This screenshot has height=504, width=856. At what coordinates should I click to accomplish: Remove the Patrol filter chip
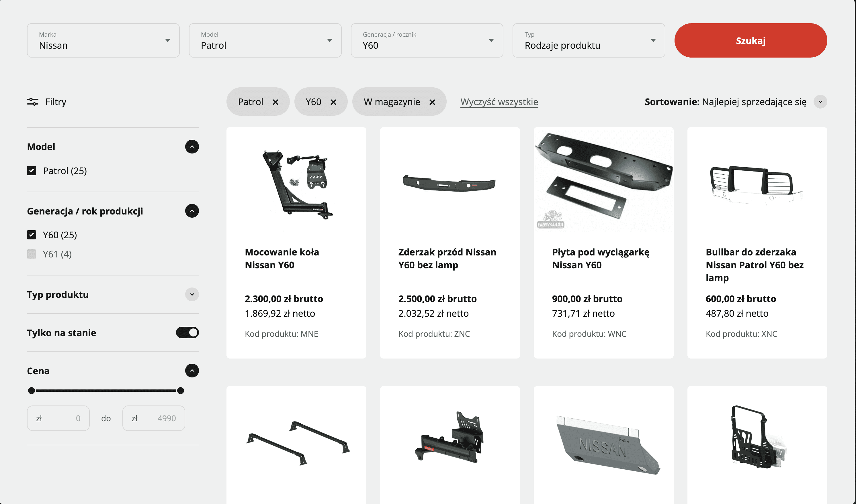click(x=275, y=102)
